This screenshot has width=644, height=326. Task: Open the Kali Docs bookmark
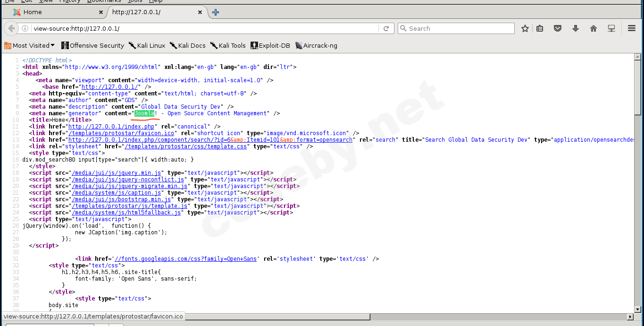click(187, 45)
